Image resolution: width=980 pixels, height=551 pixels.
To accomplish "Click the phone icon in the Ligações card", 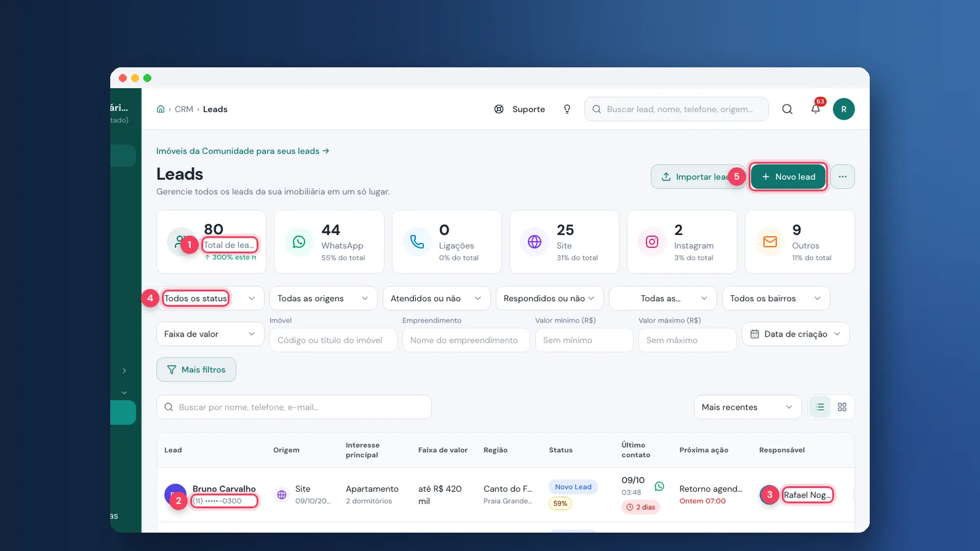I will tap(417, 242).
